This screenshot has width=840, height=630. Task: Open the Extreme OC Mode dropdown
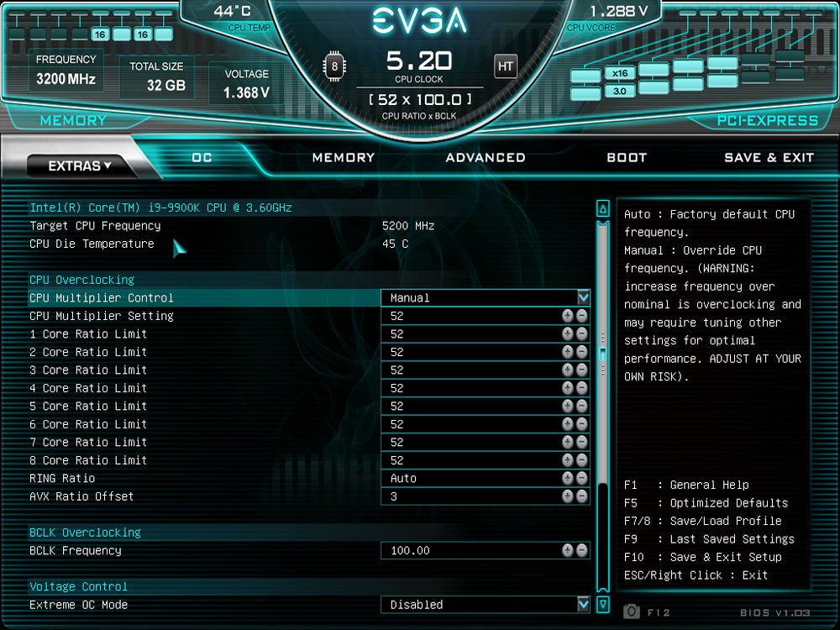[583, 604]
